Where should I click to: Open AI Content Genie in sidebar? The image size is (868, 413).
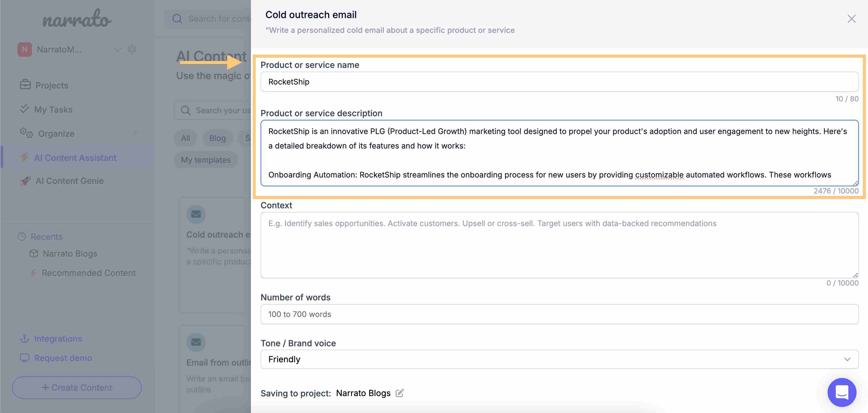69,181
